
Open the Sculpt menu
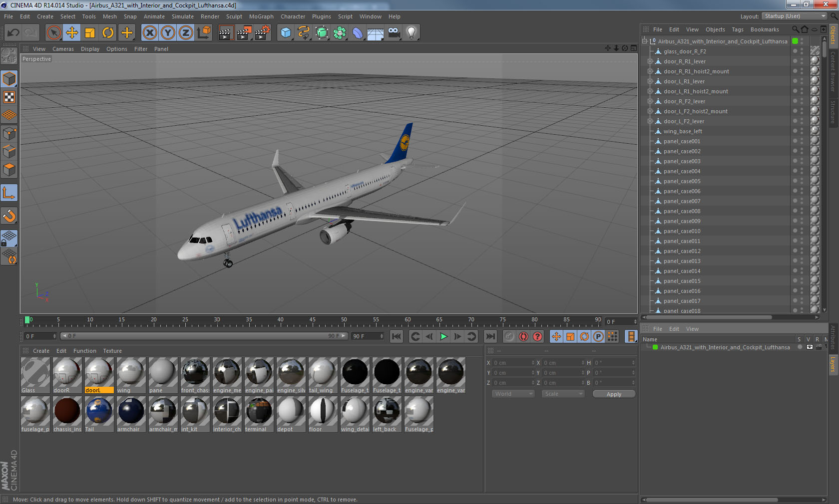pyautogui.click(x=234, y=16)
